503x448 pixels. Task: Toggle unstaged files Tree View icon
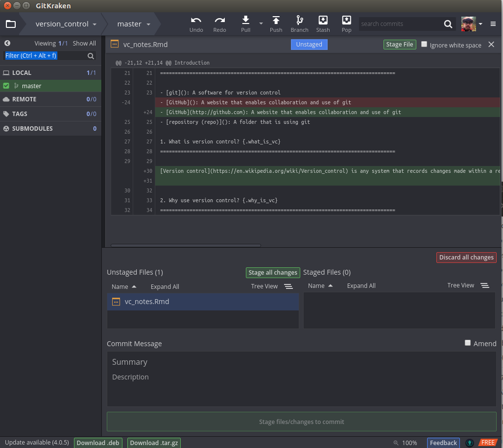pos(288,286)
